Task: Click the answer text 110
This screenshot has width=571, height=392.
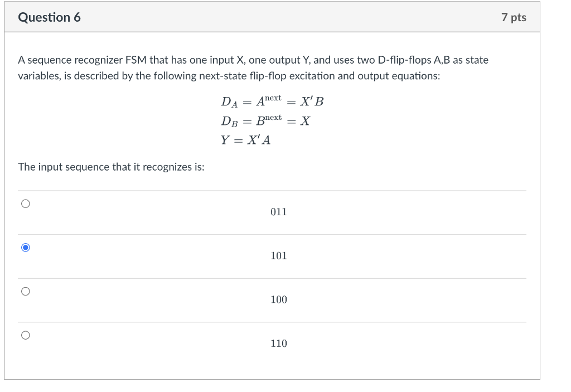Action: point(279,343)
